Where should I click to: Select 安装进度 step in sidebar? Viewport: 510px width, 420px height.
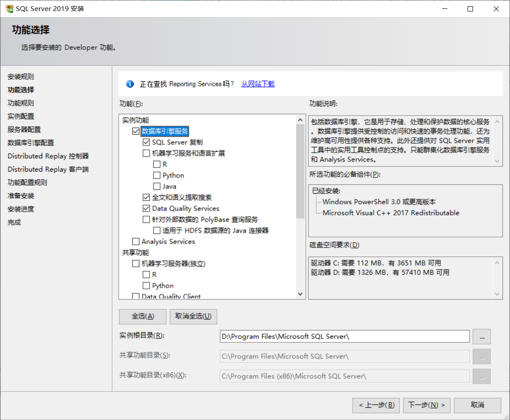tap(21, 209)
